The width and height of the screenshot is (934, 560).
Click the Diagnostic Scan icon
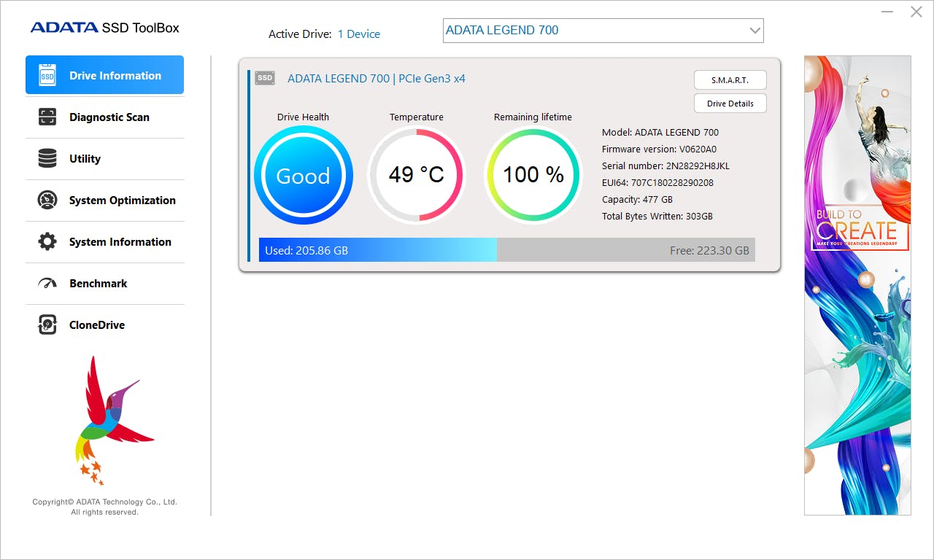[47, 117]
